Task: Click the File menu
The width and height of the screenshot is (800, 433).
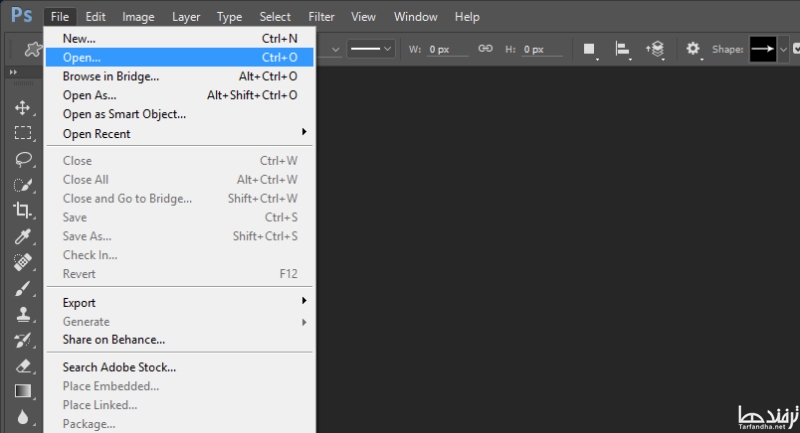Action: pos(60,17)
